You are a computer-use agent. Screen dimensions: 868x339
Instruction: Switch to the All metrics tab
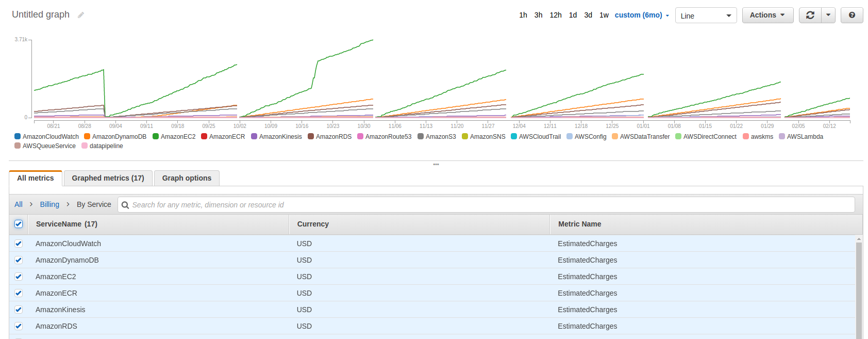coord(36,178)
